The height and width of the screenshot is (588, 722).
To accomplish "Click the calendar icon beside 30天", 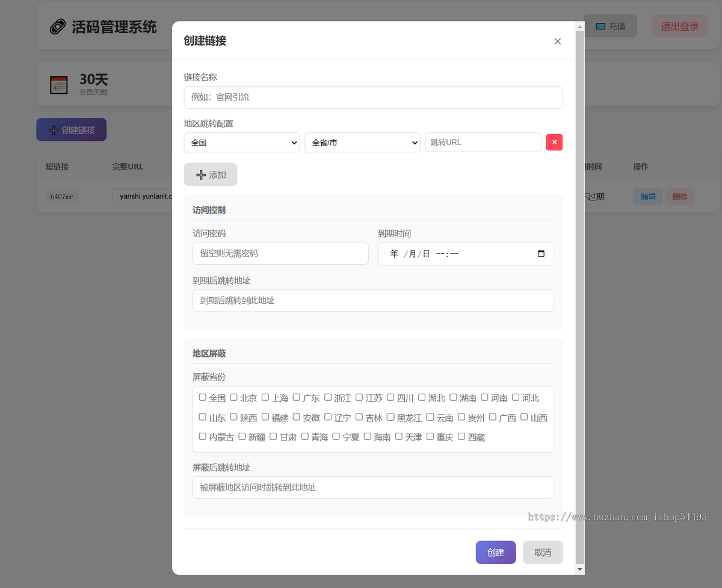I will (x=58, y=85).
